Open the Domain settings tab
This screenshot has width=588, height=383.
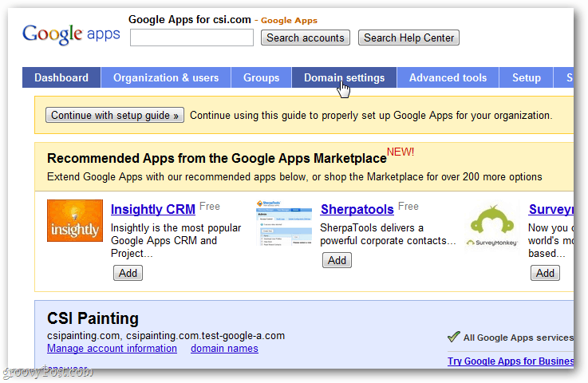click(x=344, y=77)
